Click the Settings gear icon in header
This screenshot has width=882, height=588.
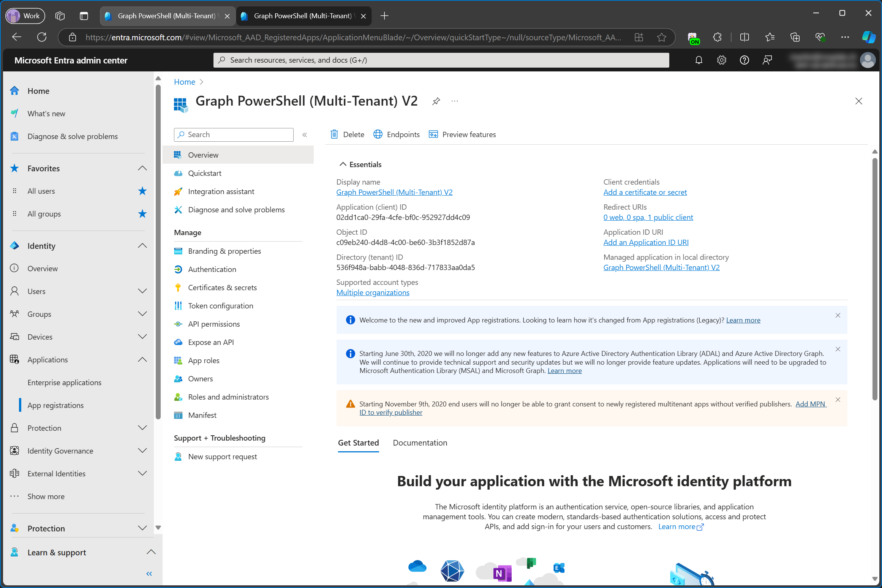pos(721,60)
